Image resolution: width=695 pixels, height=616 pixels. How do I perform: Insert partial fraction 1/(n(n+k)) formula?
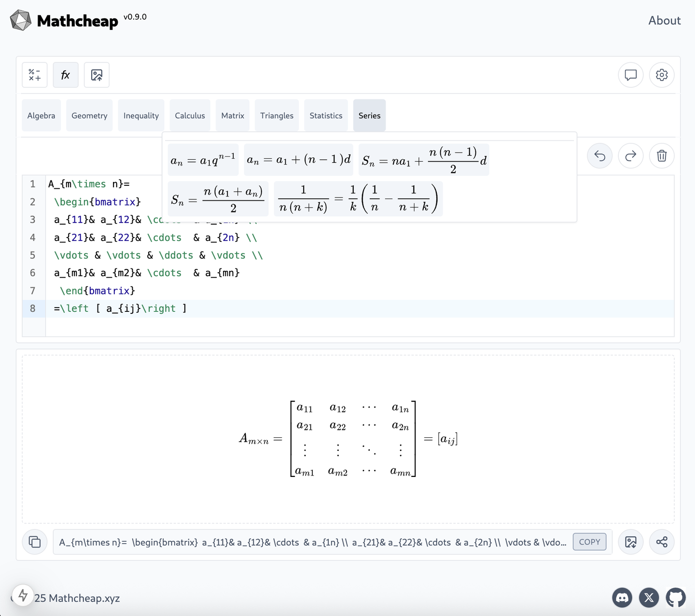coord(359,198)
